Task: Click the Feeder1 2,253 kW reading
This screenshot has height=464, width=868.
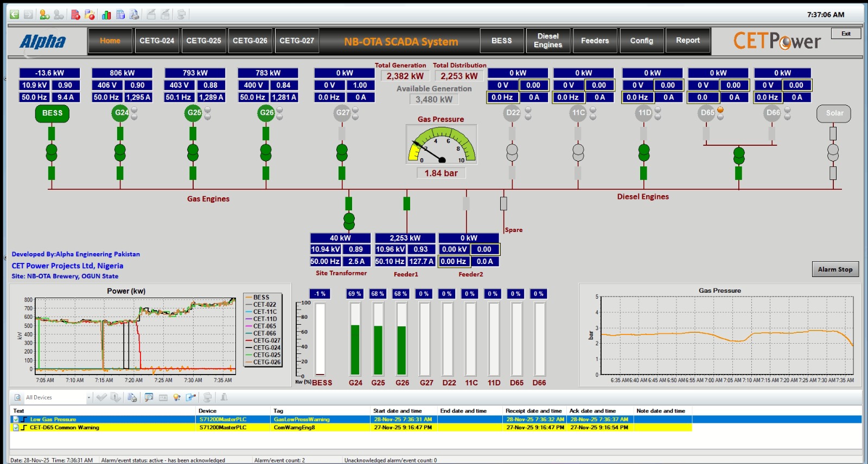Action: coord(405,238)
